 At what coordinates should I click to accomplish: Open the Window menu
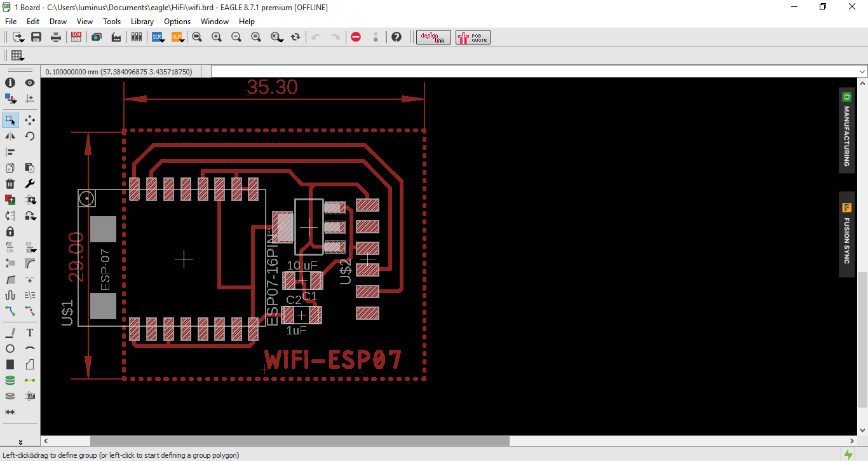(215, 21)
